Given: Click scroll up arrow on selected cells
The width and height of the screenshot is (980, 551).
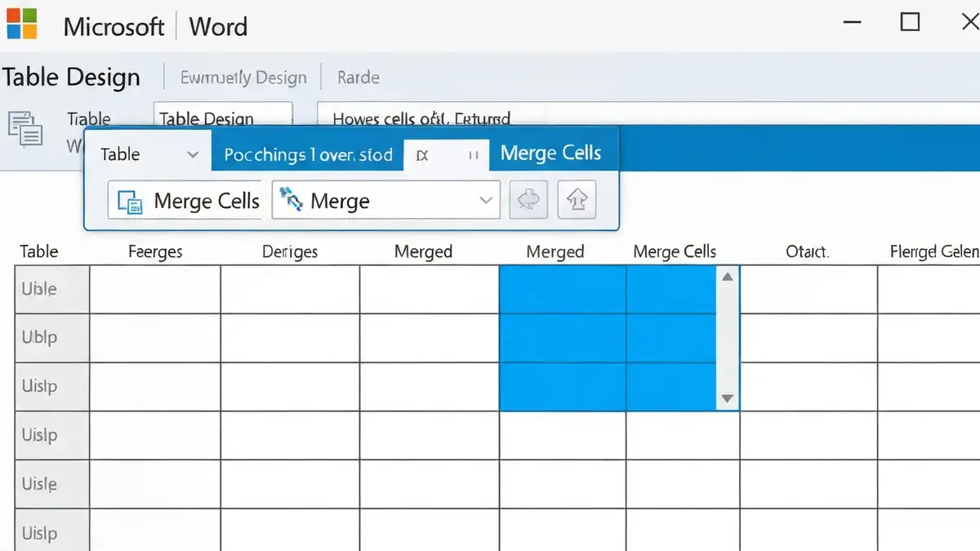Looking at the screenshot, I should pos(727,277).
